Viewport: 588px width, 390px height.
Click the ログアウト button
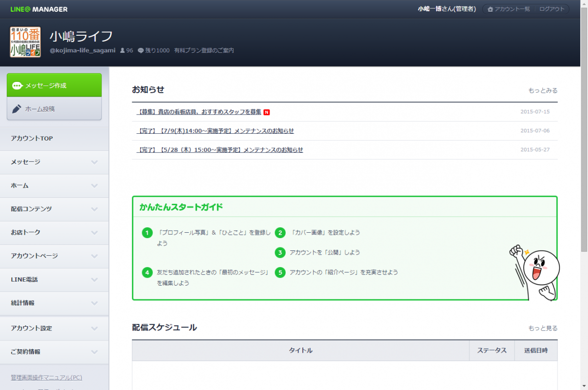(552, 9)
